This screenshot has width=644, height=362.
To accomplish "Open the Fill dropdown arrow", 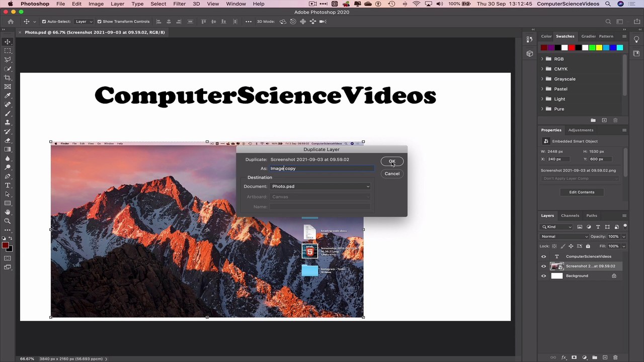I will pyautogui.click(x=624, y=246).
